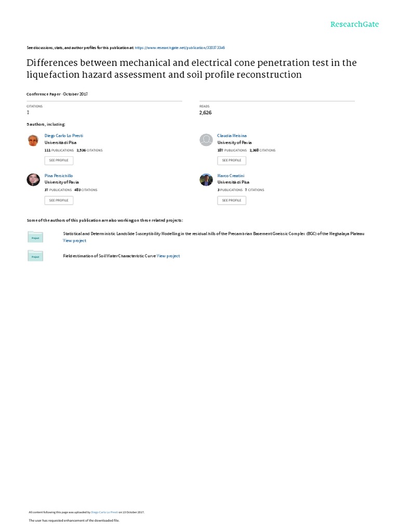
Task: Click the paper title heading
Action: point(191,69)
